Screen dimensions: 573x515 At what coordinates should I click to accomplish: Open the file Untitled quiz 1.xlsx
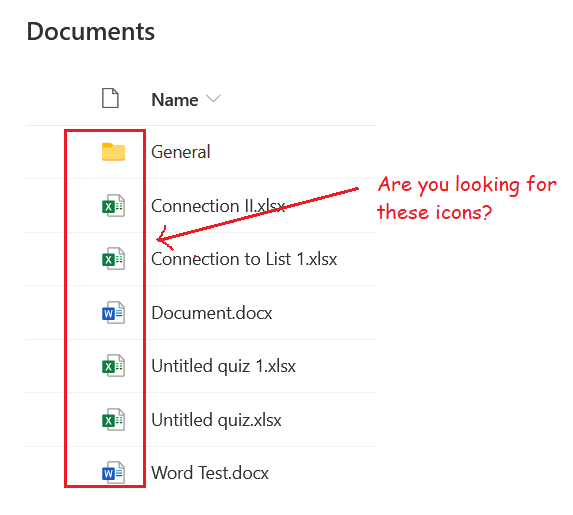click(224, 366)
